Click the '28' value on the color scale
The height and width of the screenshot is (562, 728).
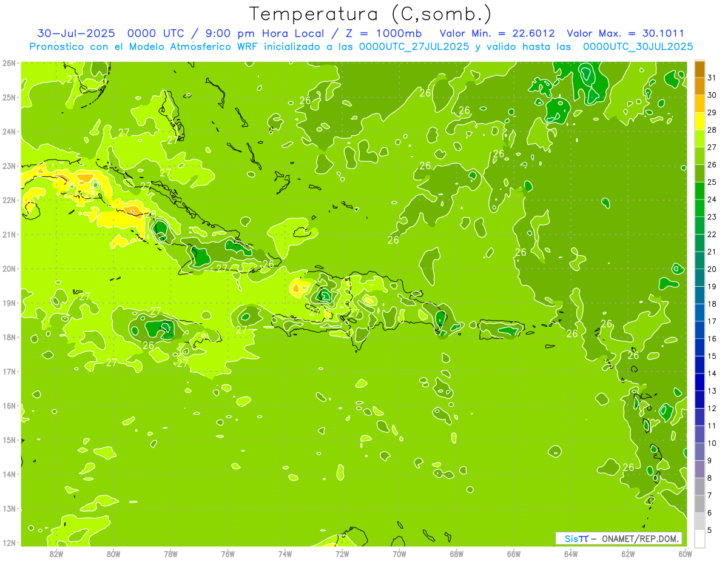pyautogui.click(x=712, y=130)
